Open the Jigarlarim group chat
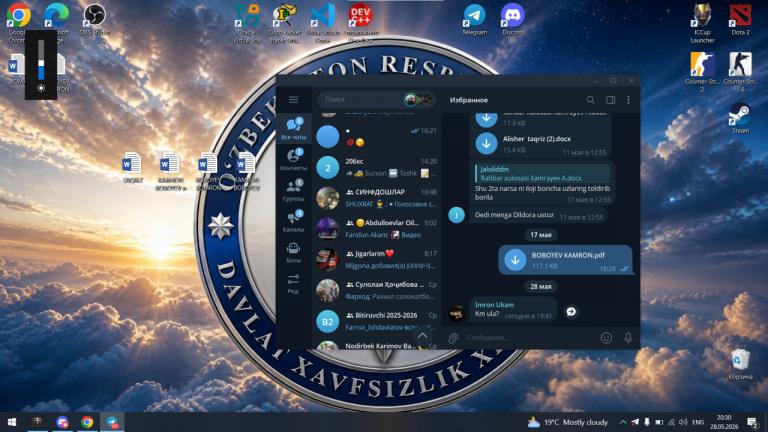Image resolution: width=768 pixels, height=432 pixels. [x=376, y=260]
